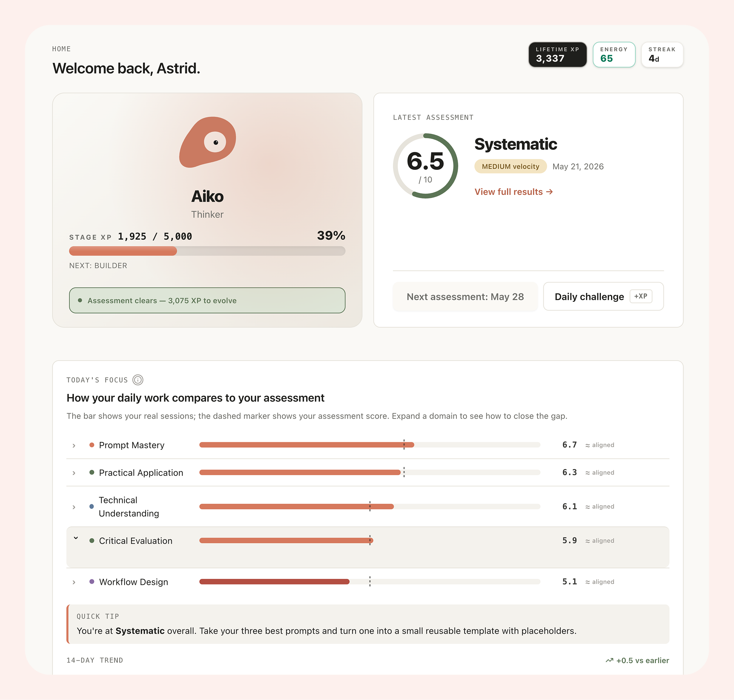
Task: Start the Daily challenge
Action: tap(603, 296)
